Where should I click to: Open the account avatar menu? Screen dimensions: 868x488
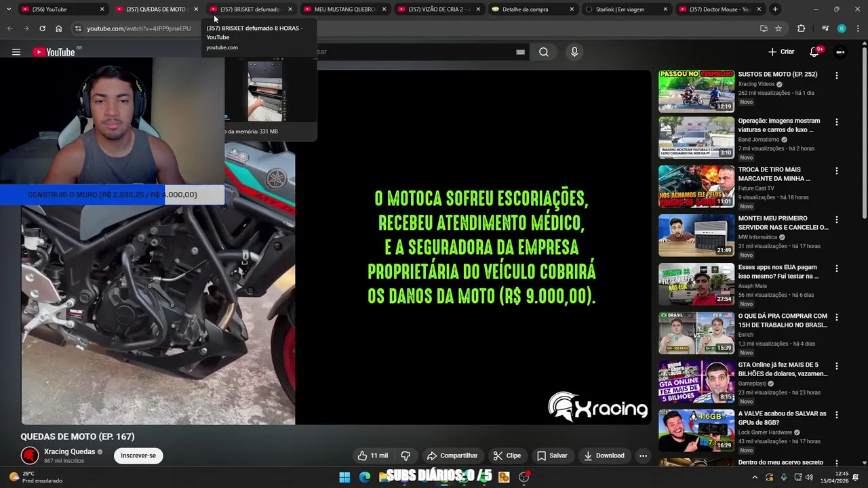(x=841, y=52)
